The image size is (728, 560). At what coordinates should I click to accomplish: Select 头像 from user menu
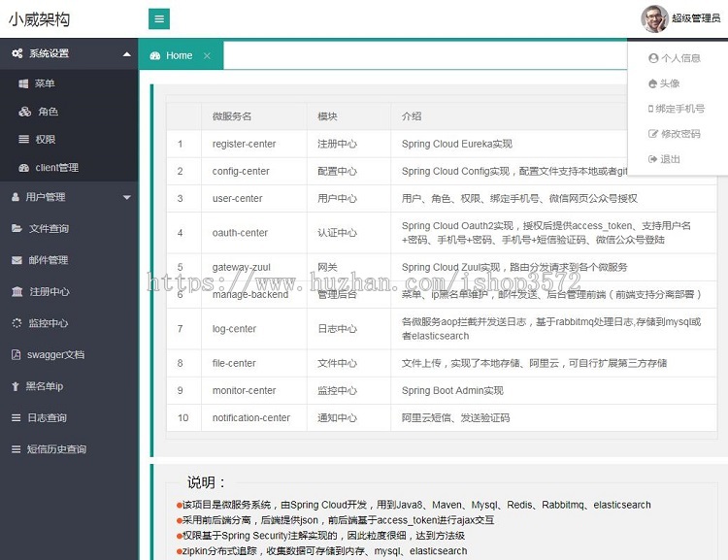pos(678,83)
